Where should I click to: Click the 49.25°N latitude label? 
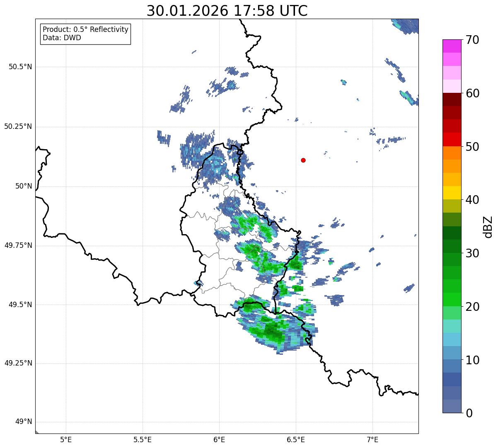pos(18,363)
